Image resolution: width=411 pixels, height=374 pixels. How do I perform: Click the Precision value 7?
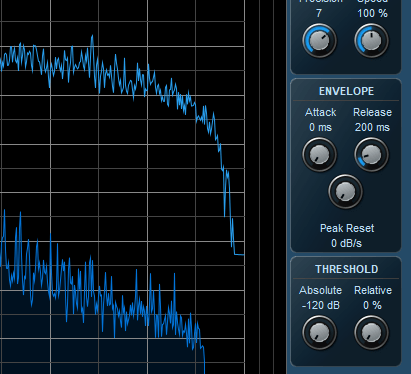coord(319,13)
